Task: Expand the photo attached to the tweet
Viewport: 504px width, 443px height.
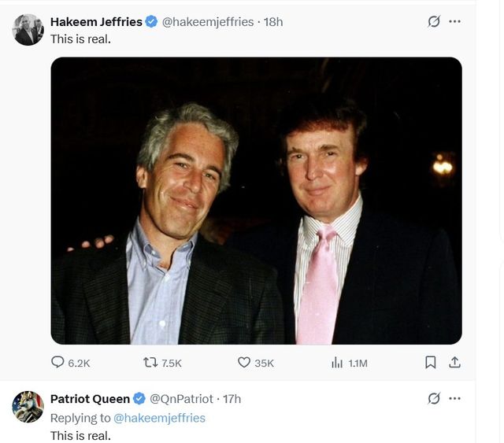Action: pos(257,201)
